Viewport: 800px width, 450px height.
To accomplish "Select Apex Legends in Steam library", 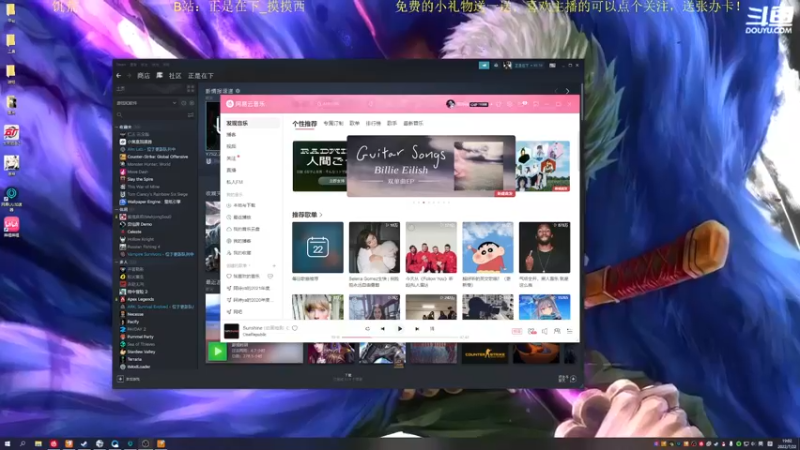I will click(140, 299).
